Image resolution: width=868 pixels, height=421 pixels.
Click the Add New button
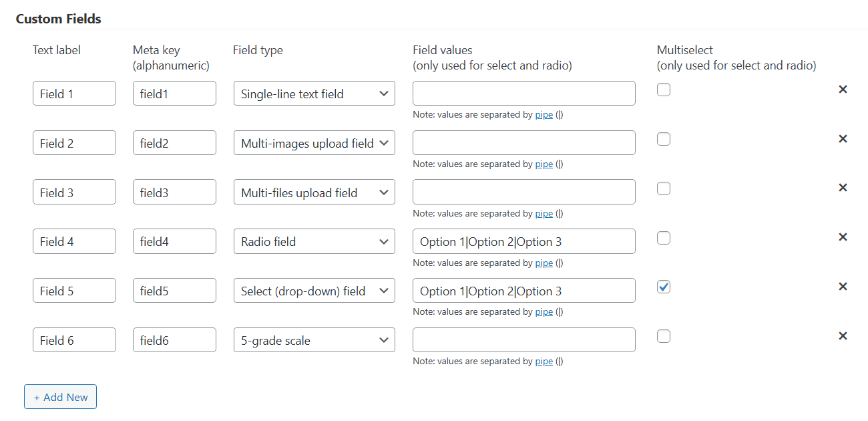[60, 396]
